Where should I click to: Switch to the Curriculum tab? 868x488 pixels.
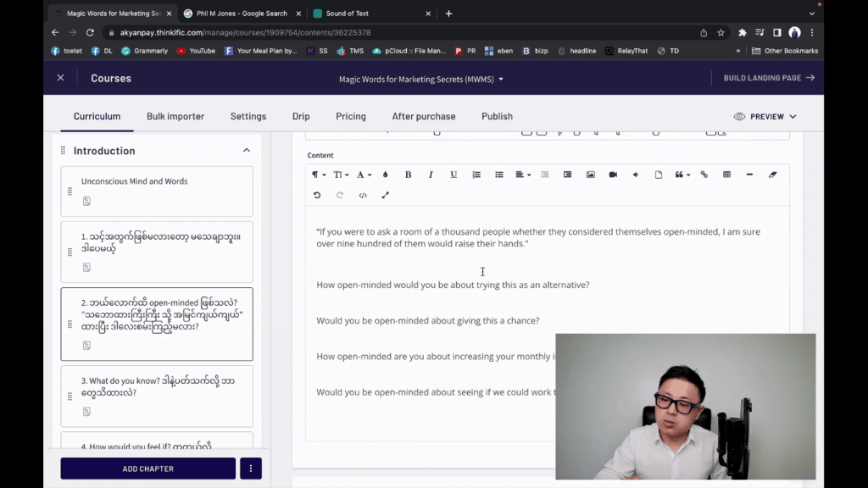pos(97,116)
